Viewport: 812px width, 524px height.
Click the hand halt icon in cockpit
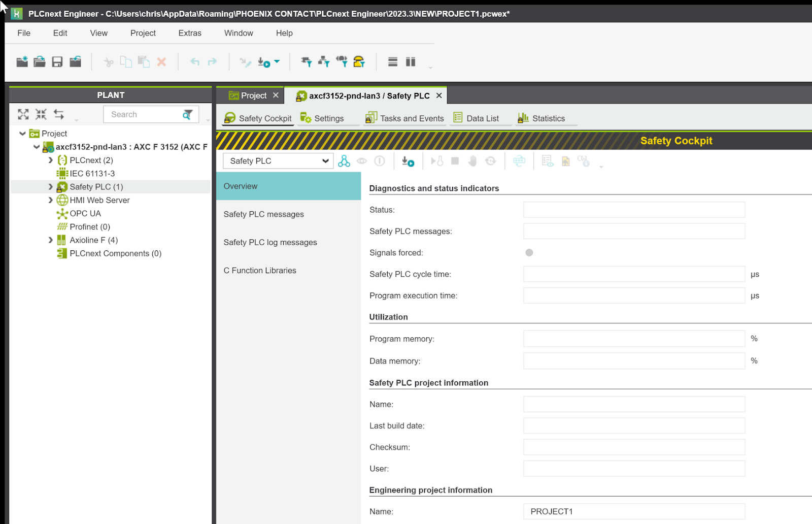pyautogui.click(x=472, y=161)
